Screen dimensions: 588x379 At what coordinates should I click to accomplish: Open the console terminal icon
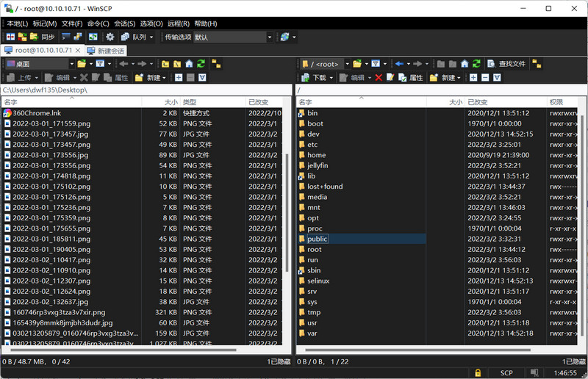click(66, 37)
